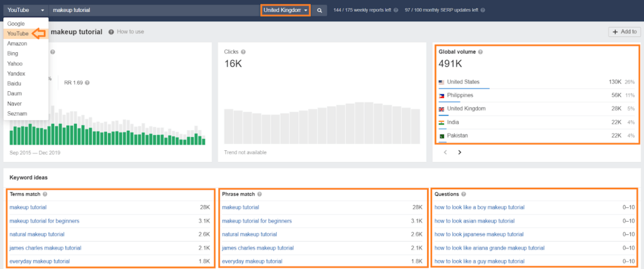Viewport: 644px width, 269px height.
Task: Click the 144 / 175 weekly reports left text
Action: [x=362, y=10]
